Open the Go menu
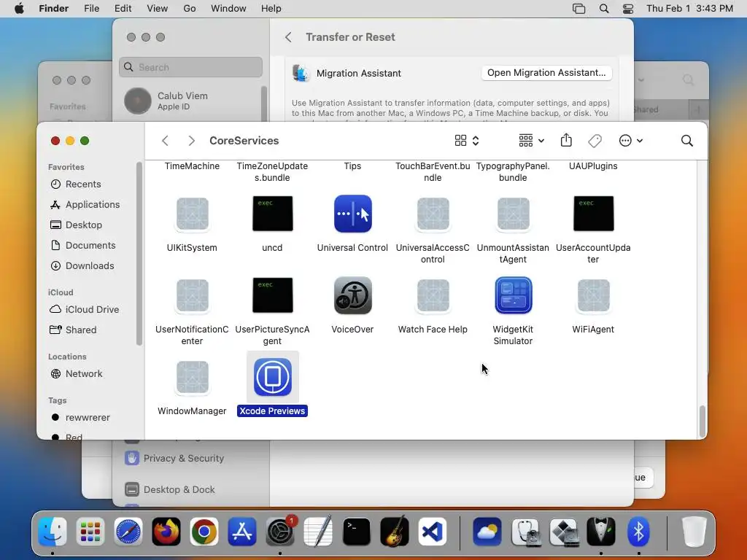This screenshot has height=560, width=747. pos(190,9)
